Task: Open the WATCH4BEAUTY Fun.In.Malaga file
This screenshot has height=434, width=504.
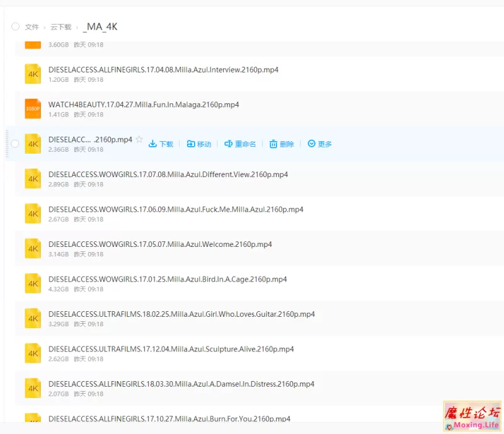Action: click(144, 105)
